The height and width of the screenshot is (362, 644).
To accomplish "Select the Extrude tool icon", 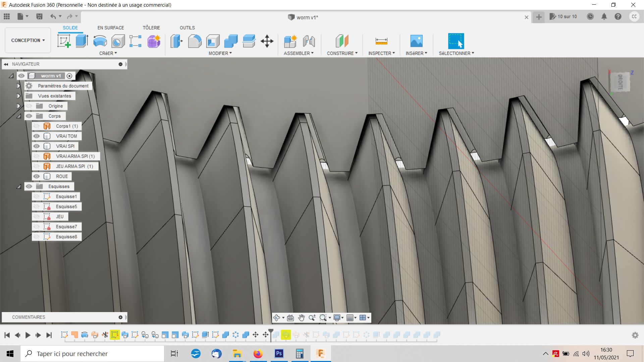I will (82, 41).
